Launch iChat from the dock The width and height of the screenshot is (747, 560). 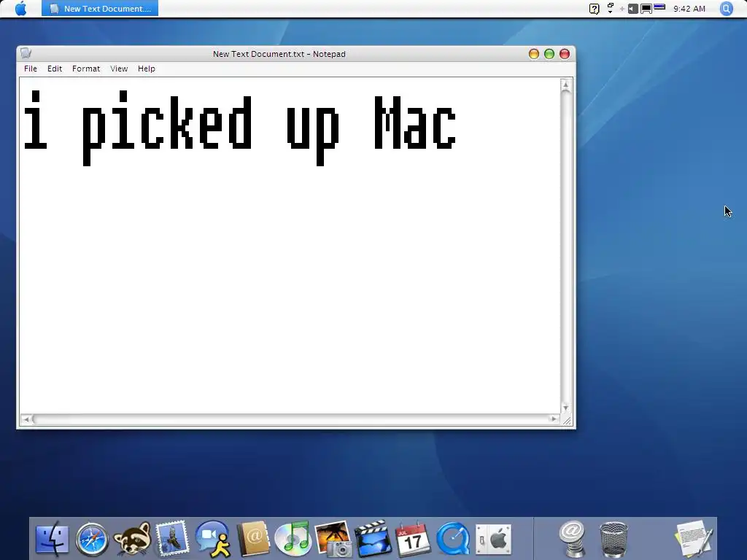click(x=213, y=539)
